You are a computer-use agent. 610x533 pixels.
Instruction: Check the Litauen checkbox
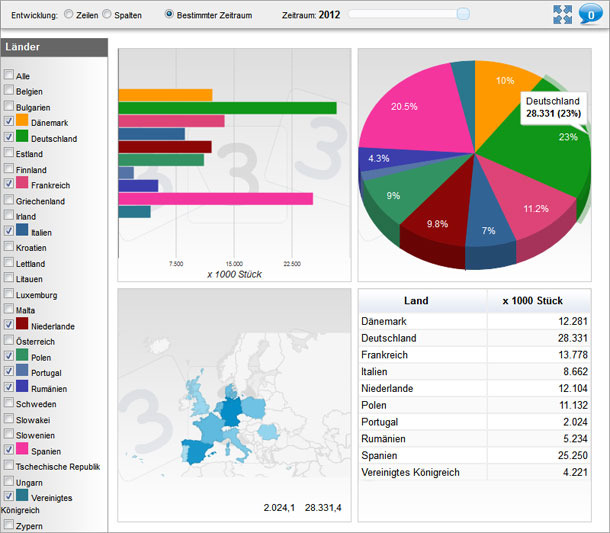[x=9, y=277]
